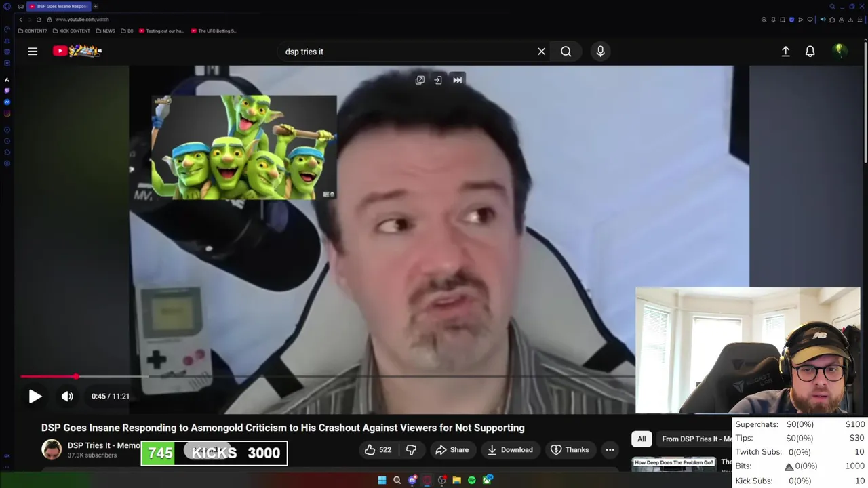The width and height of the screenshot is (868, 488).
Task: Mute the tab via speaker icon
Action: pos(823,20)
